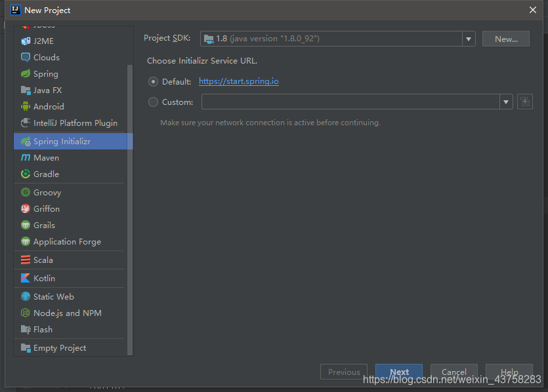Image resolution: width=548 pixels, height=392 pixels.
Task: Select the Flash entry text
Action: coord(43,330)
